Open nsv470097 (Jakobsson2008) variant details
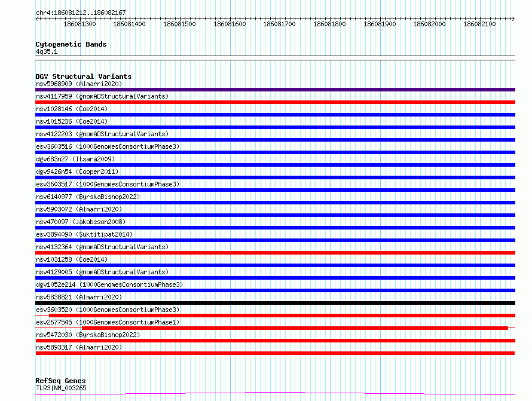This screenshot has height=401, width=532. 81,222
